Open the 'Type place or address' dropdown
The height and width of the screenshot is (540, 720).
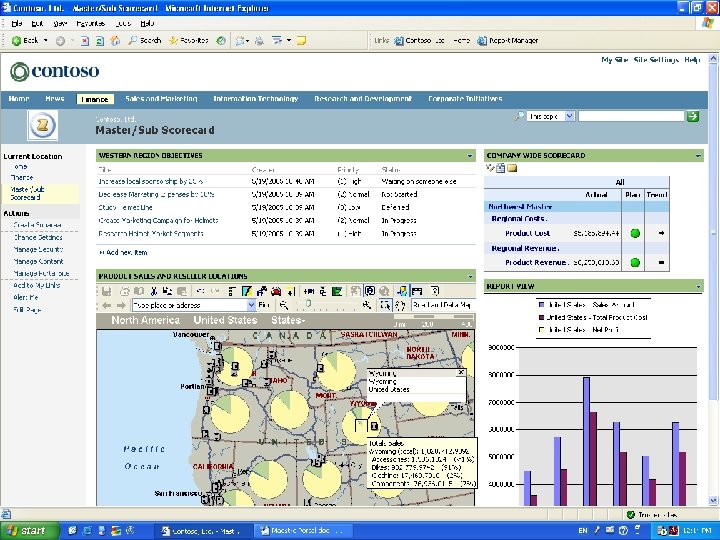[250, 304]
